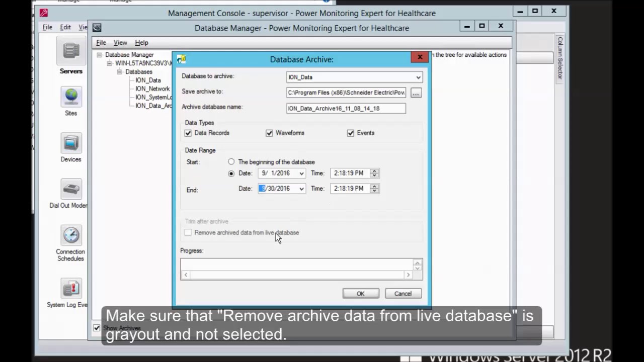Open File menu in Management Console
The height and width of the screenshot is (362, 644).
coord(47,27)
